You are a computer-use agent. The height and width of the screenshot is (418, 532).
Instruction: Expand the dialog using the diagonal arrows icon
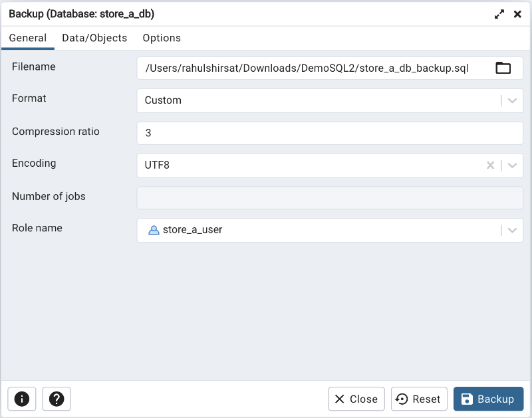coord(499,13)
